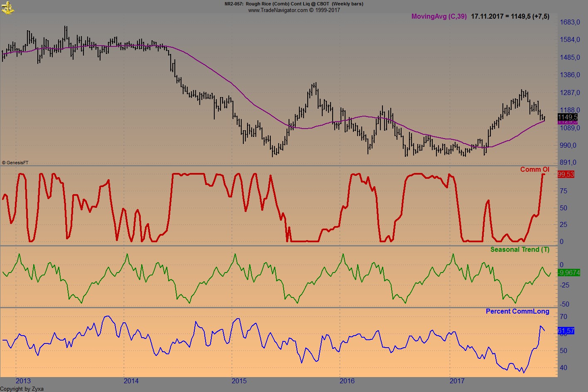Screen dimensions: 588x392
Task: Click the Comm OI indicator label
Action: [x=534, y=169]
